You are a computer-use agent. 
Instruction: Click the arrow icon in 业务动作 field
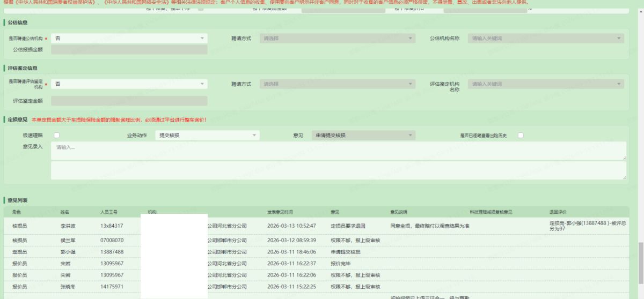[x=254, y=136]
